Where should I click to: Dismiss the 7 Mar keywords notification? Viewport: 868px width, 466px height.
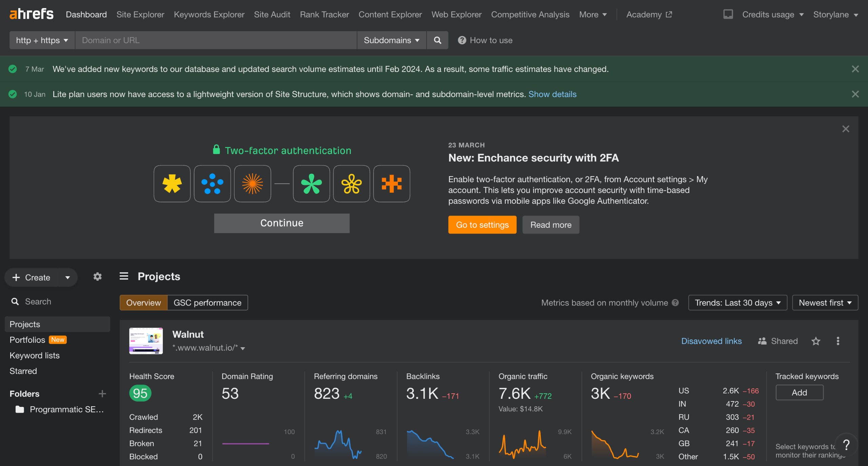click(855, 69)
